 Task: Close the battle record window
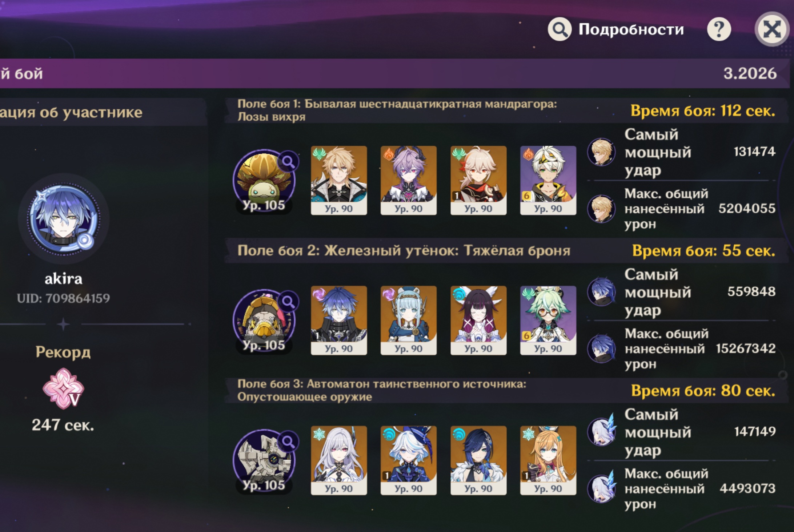tap(772, 29)
